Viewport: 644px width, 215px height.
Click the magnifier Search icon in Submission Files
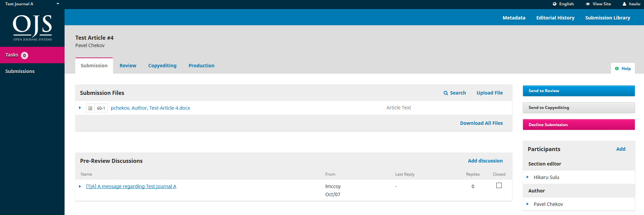click(x=446, y=93)
